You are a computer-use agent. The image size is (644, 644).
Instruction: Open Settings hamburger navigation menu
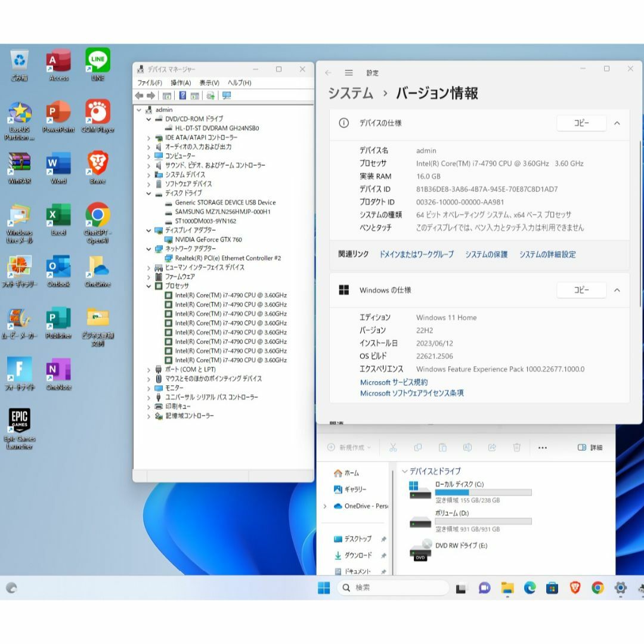349,73
